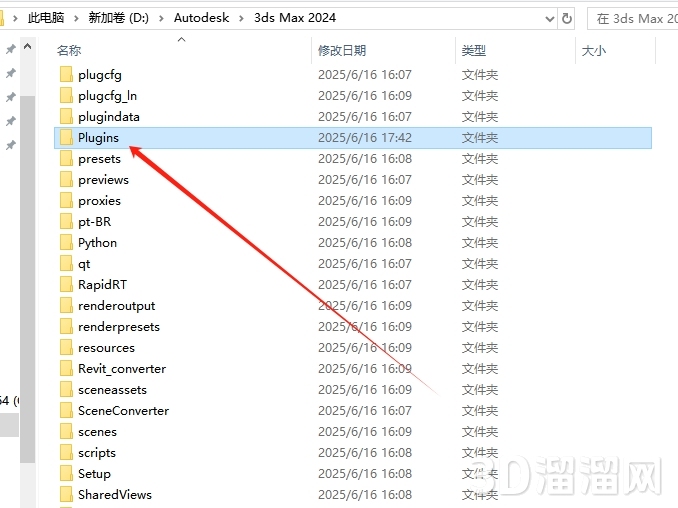Click the 文件夹 type of previews row
Image resolution: width=678 pixels, height=508 pixels.
pos(480,179)
